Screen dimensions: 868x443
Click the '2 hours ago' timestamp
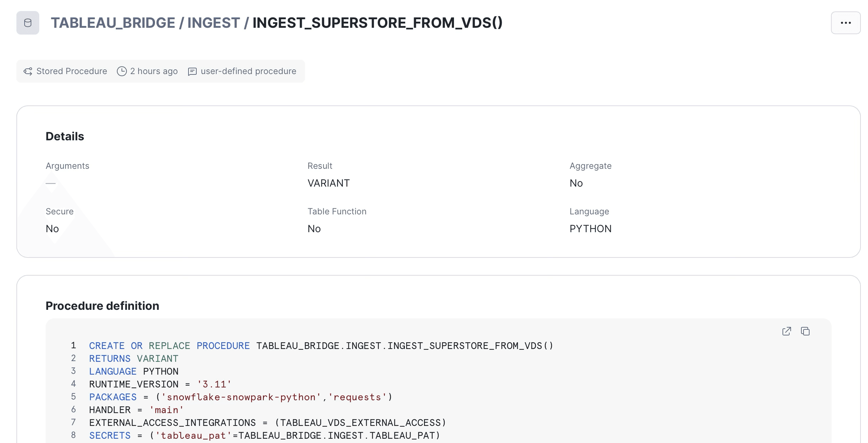point(154,71)
